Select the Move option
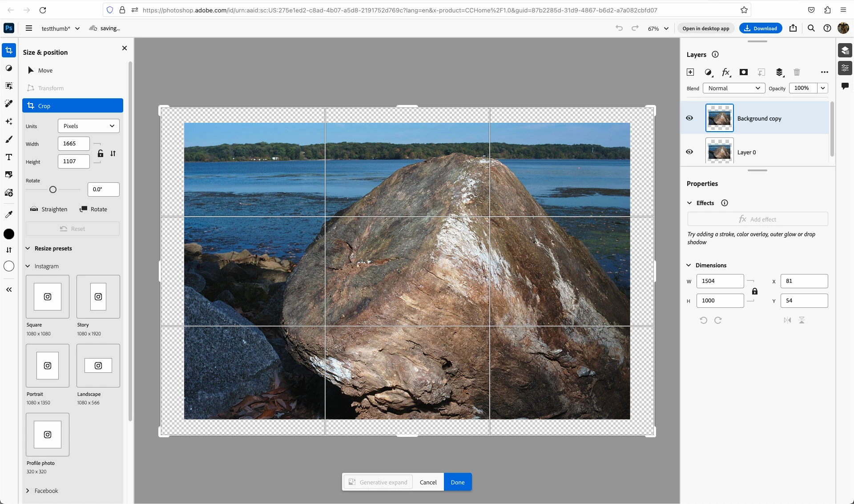854x504 pixels. coord(45,70)
